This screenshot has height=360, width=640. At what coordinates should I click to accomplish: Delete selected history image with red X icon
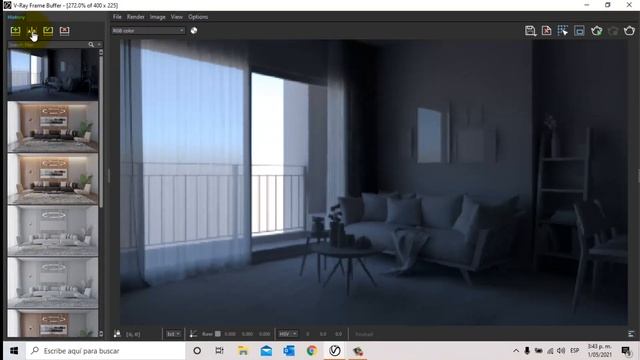pyautogui.click(x=64, y=31)
